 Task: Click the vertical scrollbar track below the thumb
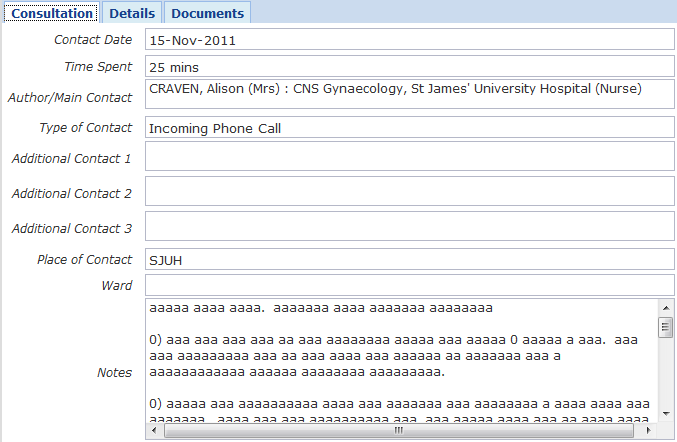tap(665, 385)
